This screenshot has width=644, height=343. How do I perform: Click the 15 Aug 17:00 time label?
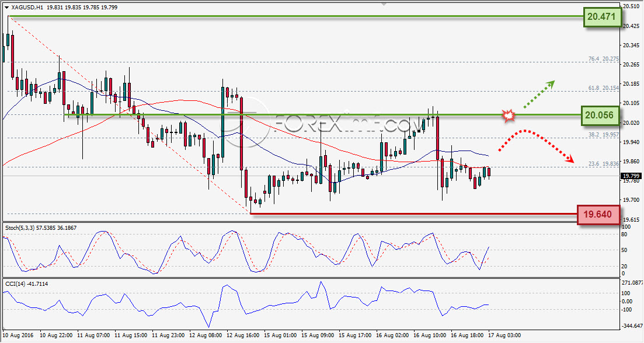click(355, 335)
